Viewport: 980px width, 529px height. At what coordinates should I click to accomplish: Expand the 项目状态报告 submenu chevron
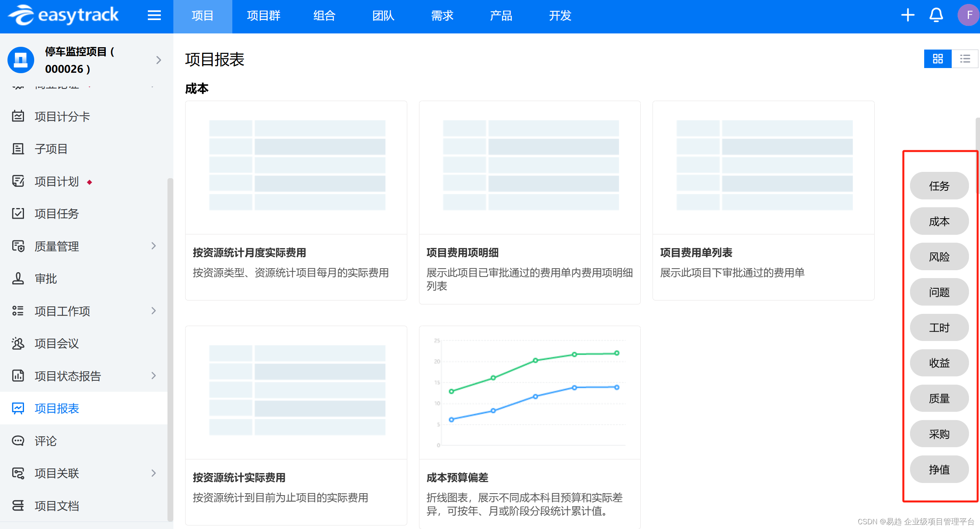(154, 376)
